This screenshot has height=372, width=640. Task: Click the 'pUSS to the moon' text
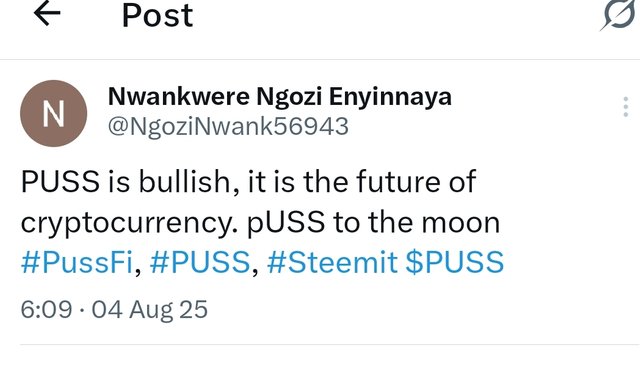click(x=373, y=223)
